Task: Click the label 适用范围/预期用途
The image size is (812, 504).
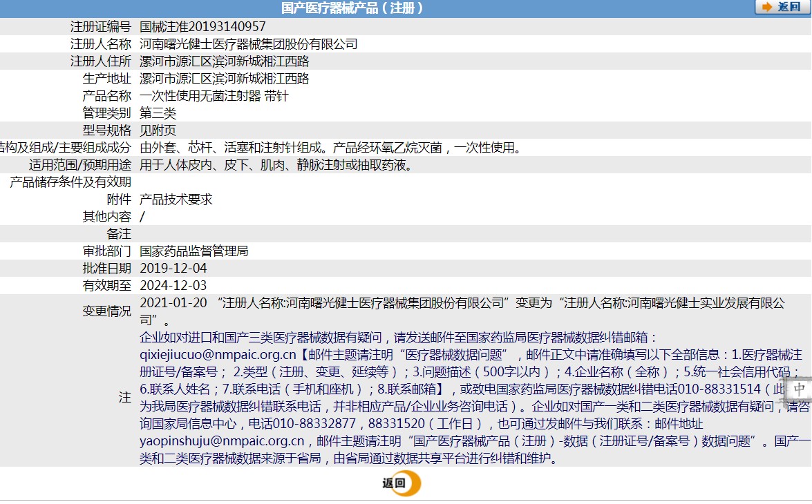Action: 79,165
